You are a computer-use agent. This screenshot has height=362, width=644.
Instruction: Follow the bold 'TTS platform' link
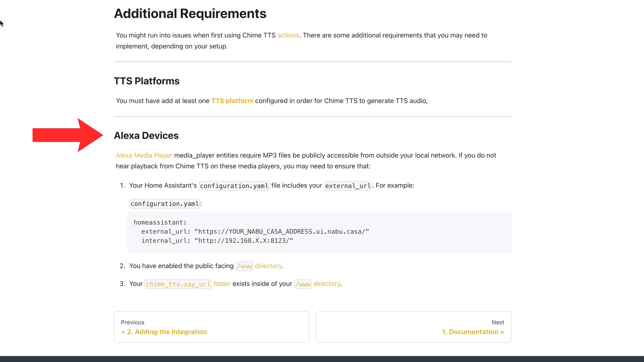coord(232,101)
